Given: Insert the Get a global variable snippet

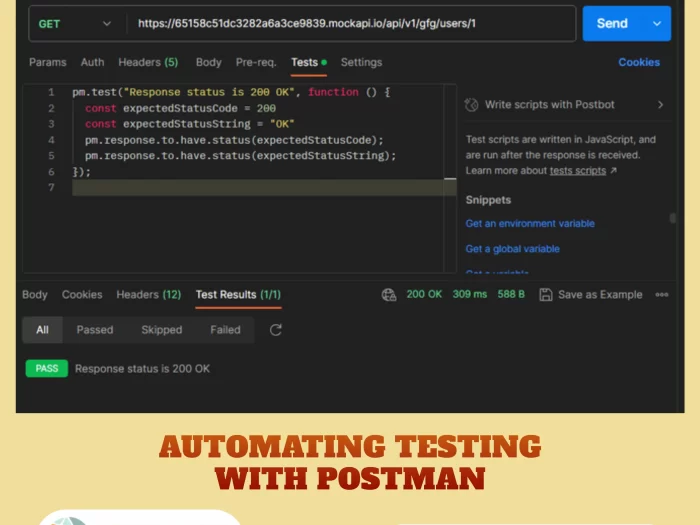Looking at the screenshot, I should point(512,249).
